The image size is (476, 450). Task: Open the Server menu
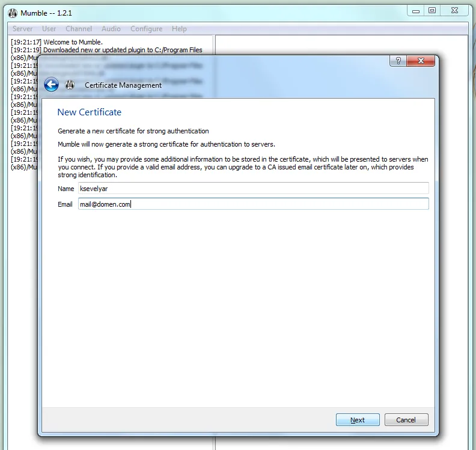coord(22,29)
